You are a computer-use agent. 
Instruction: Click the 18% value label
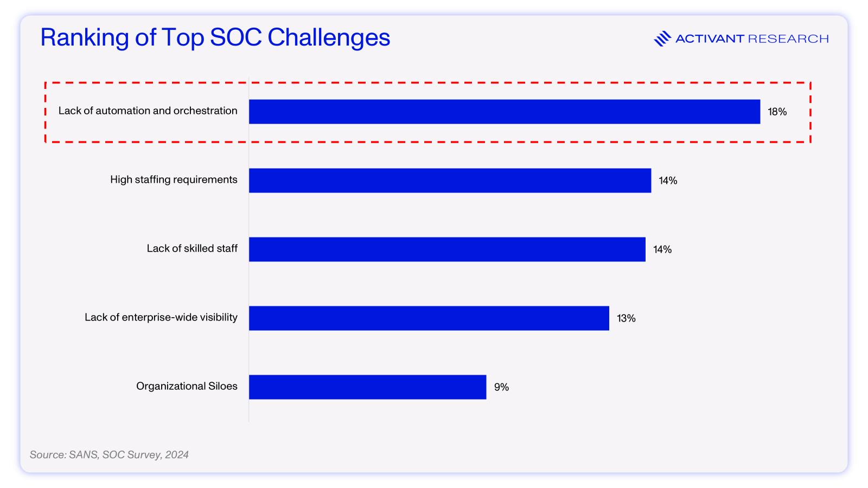tap(777, 112)
